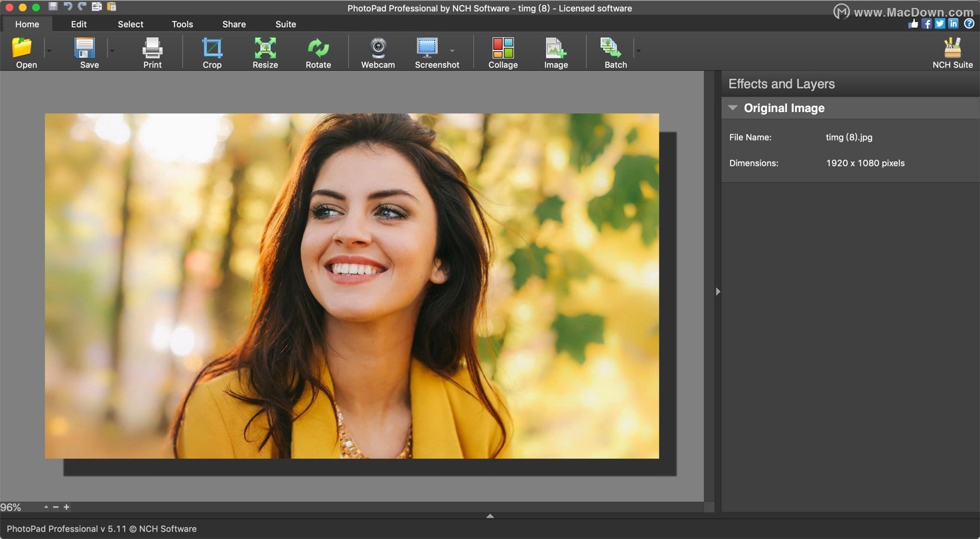Click the PhotoPad Professional v 5.11 status text
Viewport: 980px width, 539px height.
[102, 528]
